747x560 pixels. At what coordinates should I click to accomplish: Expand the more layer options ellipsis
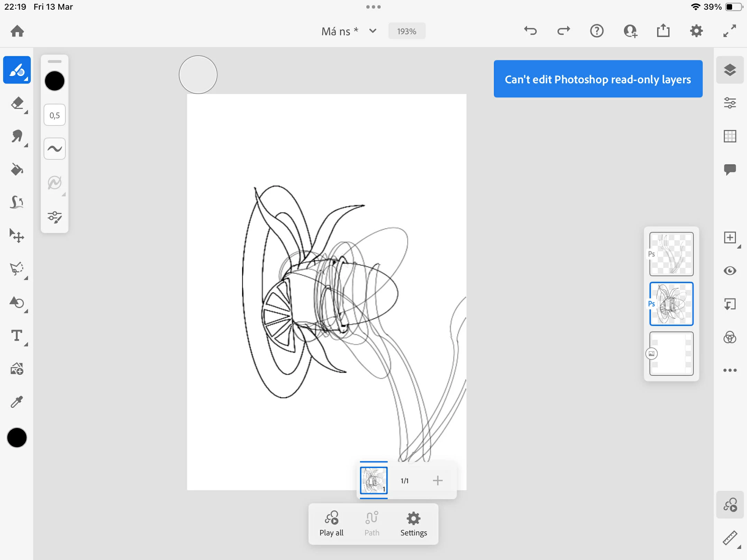click(x=730, y=370)
